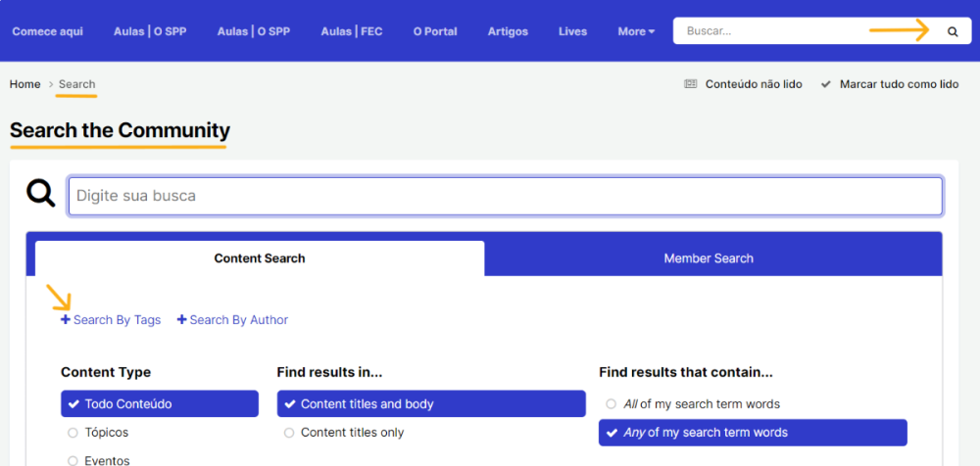Screen dimensions: 980x466
Task: Open the Lives navigation link
Action: click(572, 31)
